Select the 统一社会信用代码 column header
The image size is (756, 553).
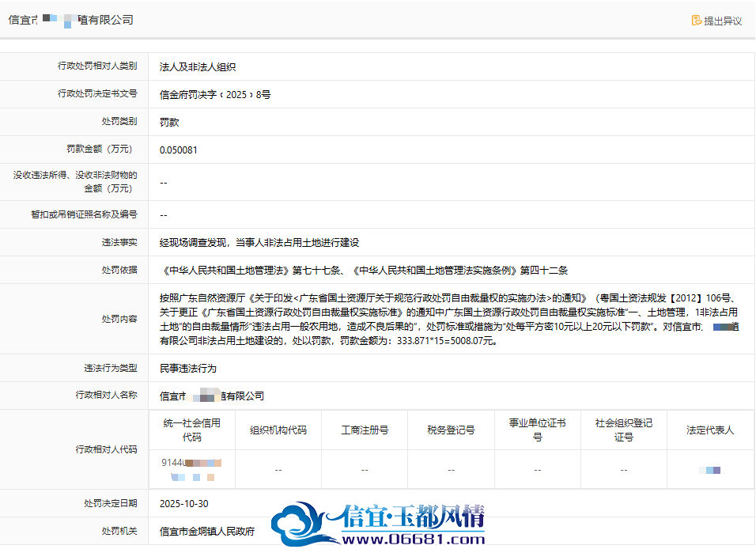pyautogui.click(x=192, y=430)
